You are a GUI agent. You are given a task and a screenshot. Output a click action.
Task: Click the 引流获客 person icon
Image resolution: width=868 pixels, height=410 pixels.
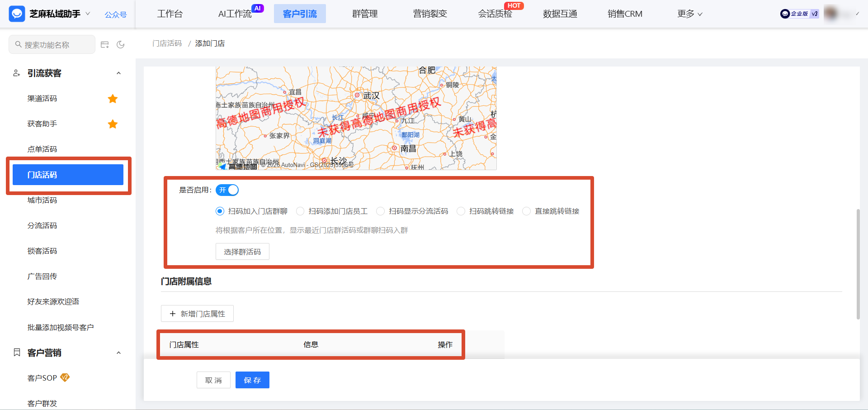pos(17,73)
